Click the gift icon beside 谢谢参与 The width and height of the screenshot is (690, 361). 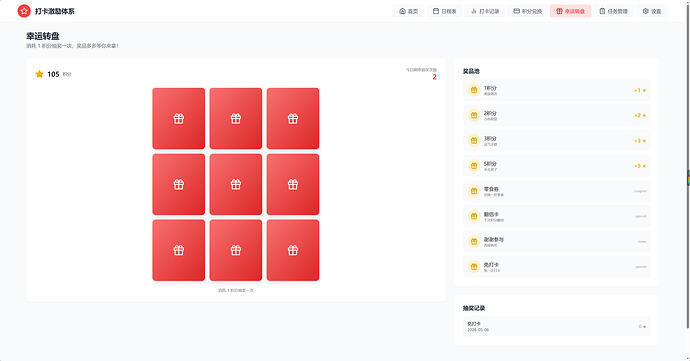pyautogui.click(x=474, y=241)
